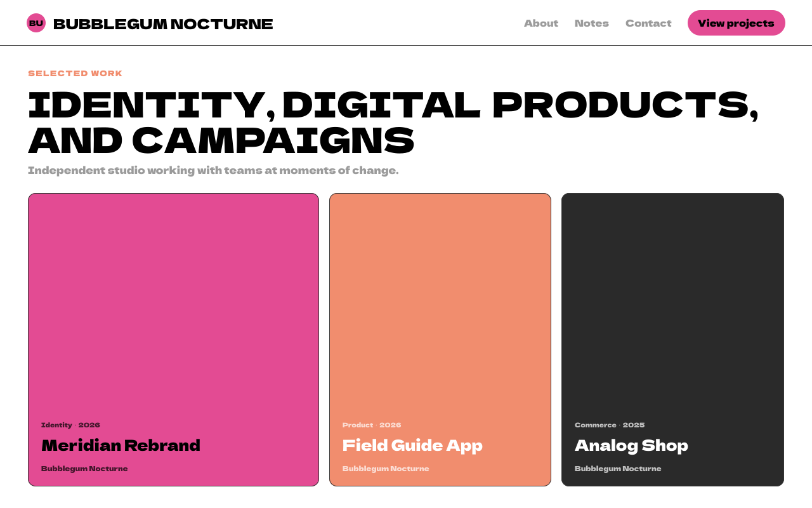The width and height of the screenshot is (812, 508).
Task: Click the Analog Shop title
Action: [631, 445]
